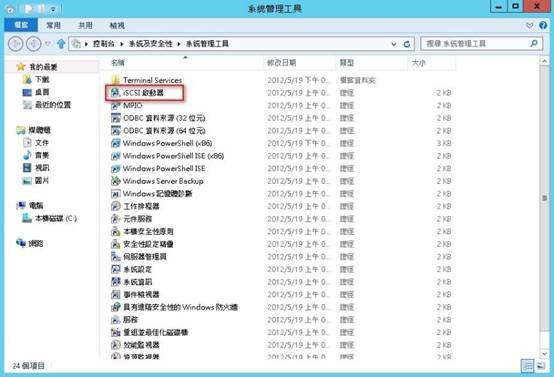Select 圖片 library in navigation pane
The height and width of the screenshot is (377, 554).
tap(42, 181)
